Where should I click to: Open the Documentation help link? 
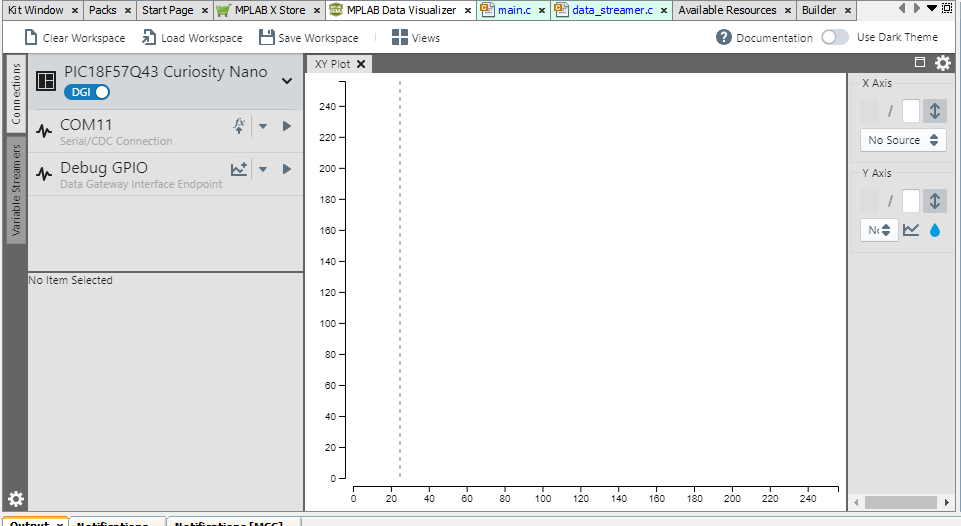(764, 37)
